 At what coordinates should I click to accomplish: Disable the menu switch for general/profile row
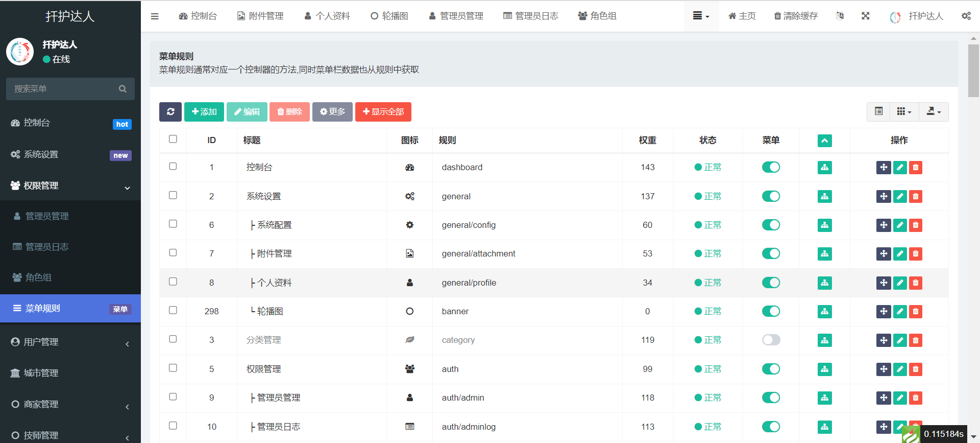point(771,283)
